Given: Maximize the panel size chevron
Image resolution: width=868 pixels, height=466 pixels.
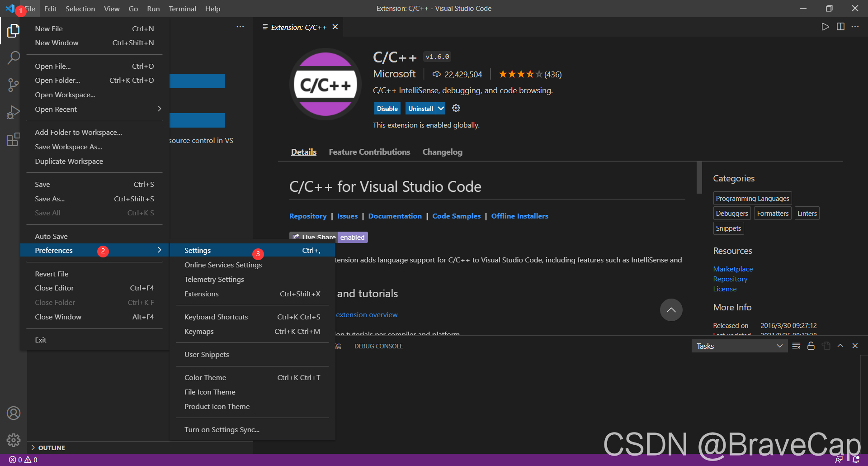Looking at the screenshot, I should [x=840, y=346].
